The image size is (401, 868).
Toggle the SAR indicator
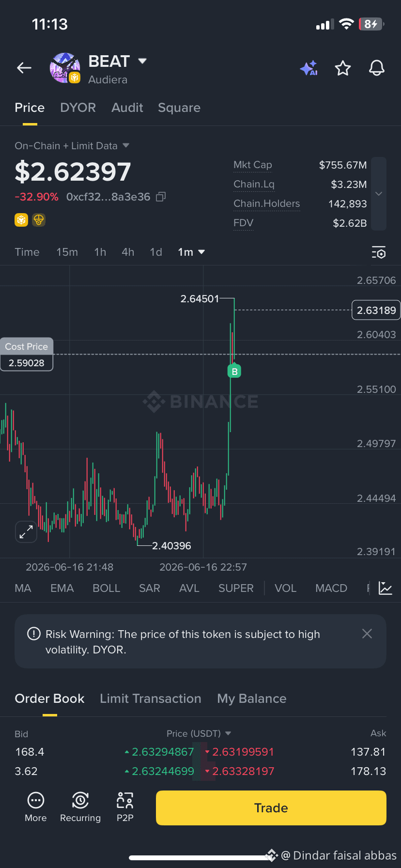pos(149,588)
